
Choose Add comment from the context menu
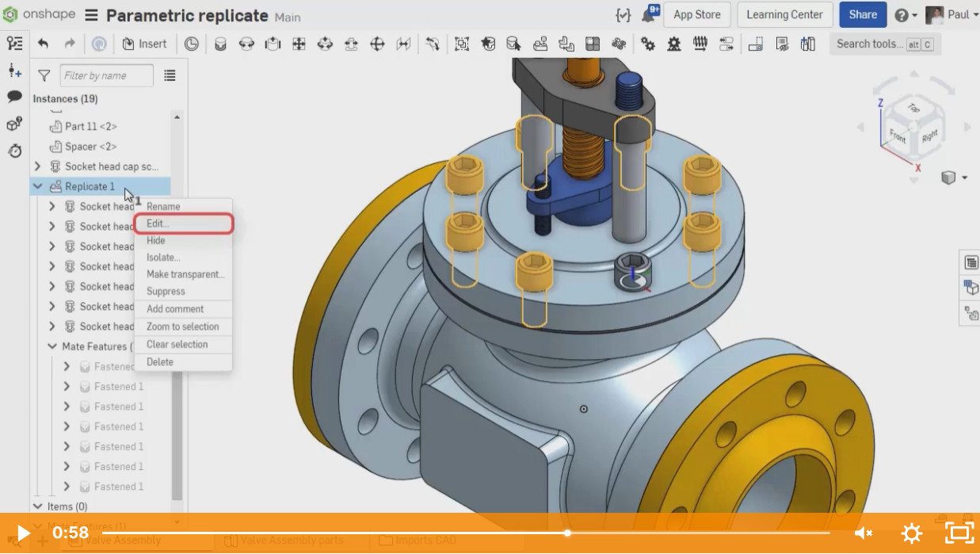pos(175,309)
